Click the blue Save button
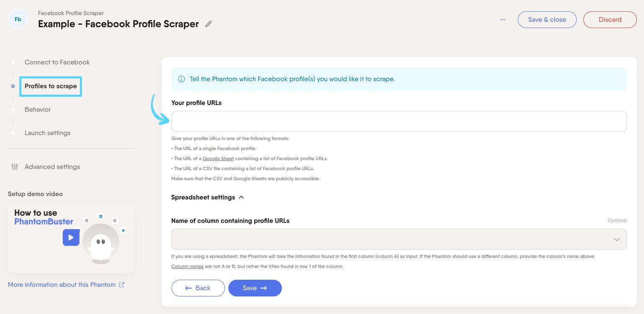This screenshot has width=644, height=314. coord(255,288)
